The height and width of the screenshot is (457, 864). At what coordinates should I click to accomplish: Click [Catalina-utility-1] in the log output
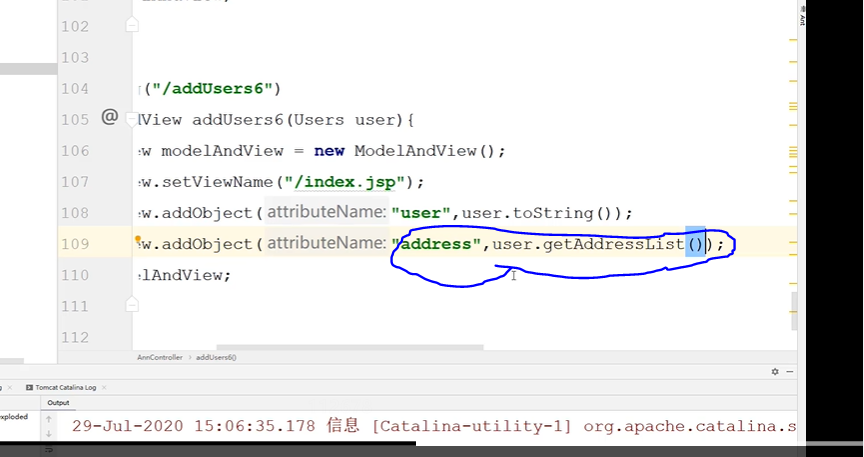click(473, 426)
